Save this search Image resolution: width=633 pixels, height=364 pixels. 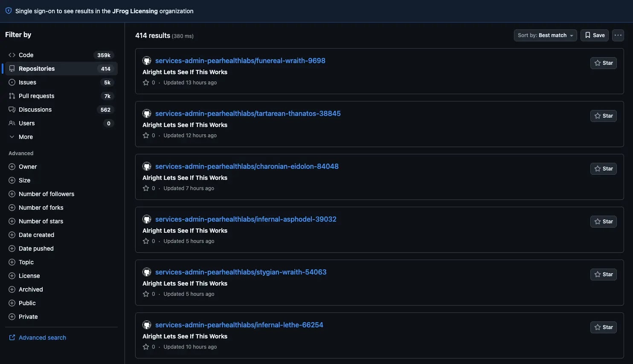(594, 35)
